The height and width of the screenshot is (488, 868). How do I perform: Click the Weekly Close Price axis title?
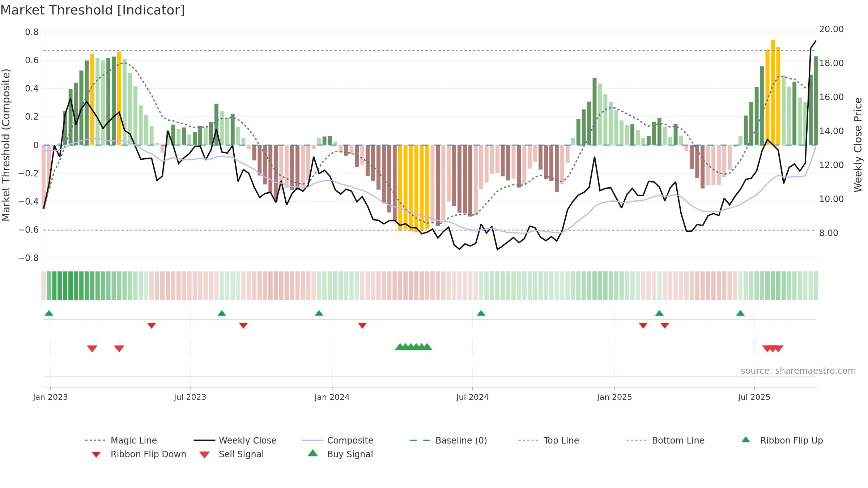(x=858, y=145)
